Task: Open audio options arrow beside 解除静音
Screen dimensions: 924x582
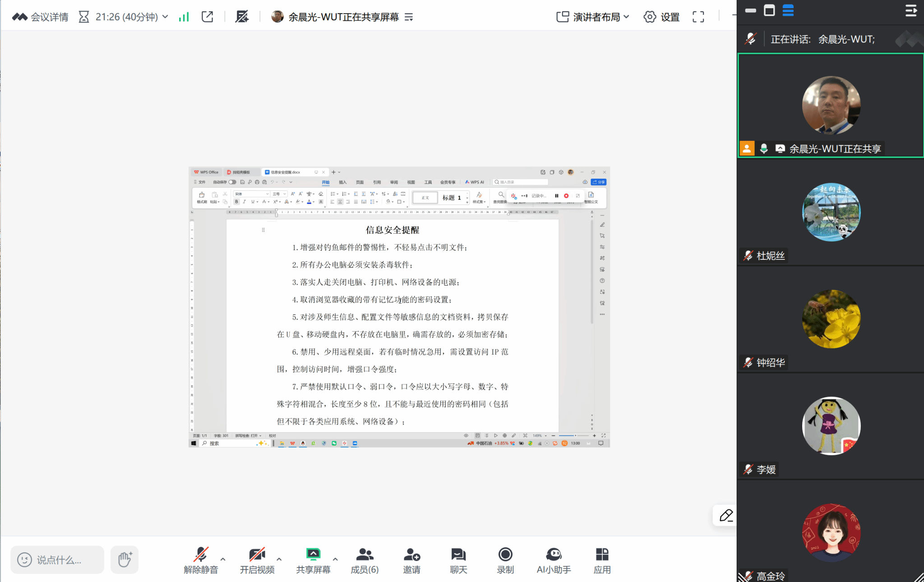Action: (223, 559)
